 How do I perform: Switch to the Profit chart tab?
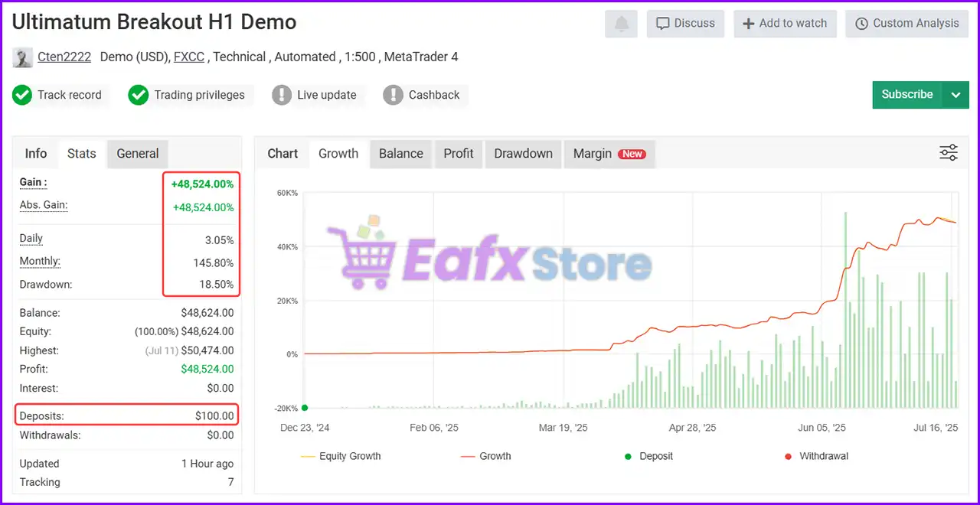point(459,153)
